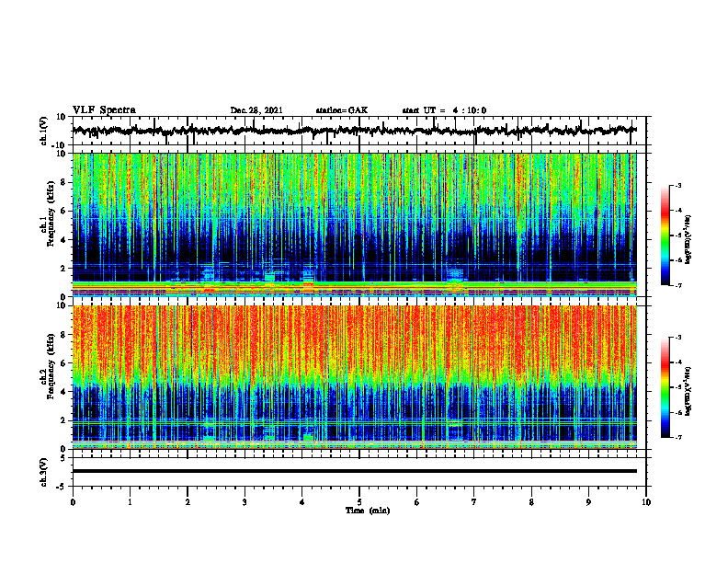
Task: Click the "4" kHz tick on ch.1 frequency axis
Action: pyautogui.click(x=63, y=240)
